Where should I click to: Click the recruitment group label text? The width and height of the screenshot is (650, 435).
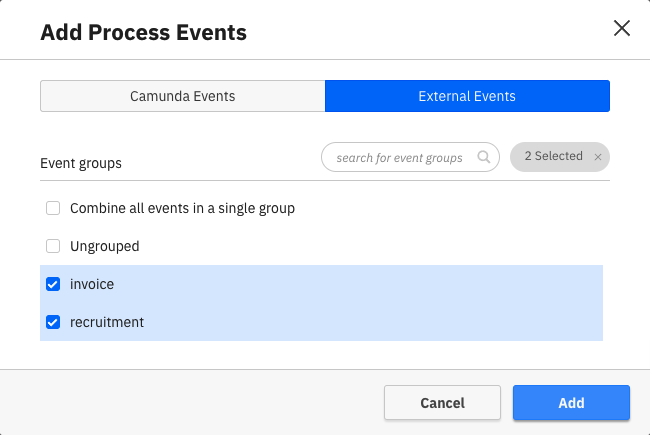pos(107,322)
